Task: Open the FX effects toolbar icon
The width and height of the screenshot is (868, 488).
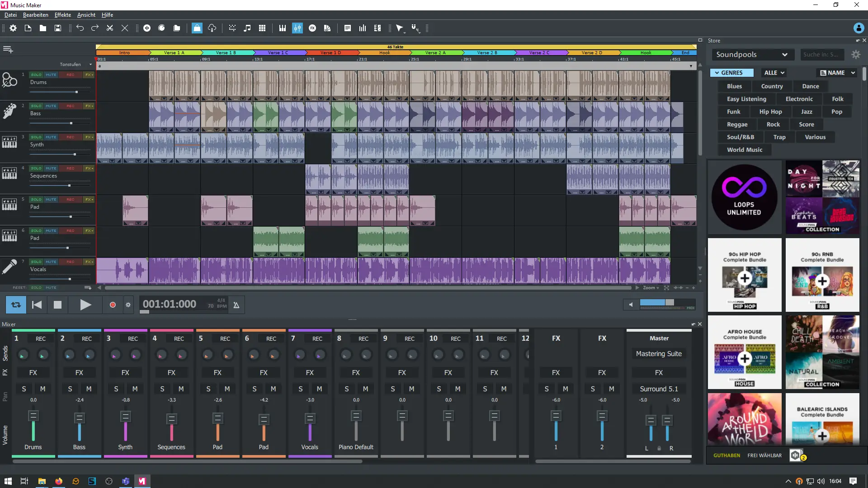Action: point(313,28)
